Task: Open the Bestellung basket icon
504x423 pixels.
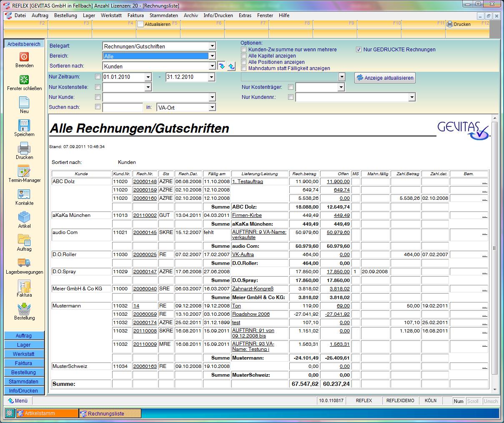Action: [24, 309]
